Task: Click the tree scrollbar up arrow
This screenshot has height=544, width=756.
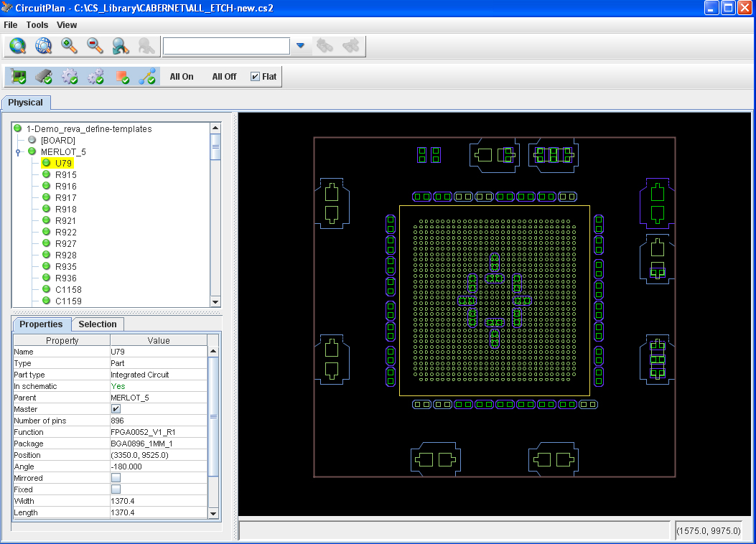Action: point(215,128)
